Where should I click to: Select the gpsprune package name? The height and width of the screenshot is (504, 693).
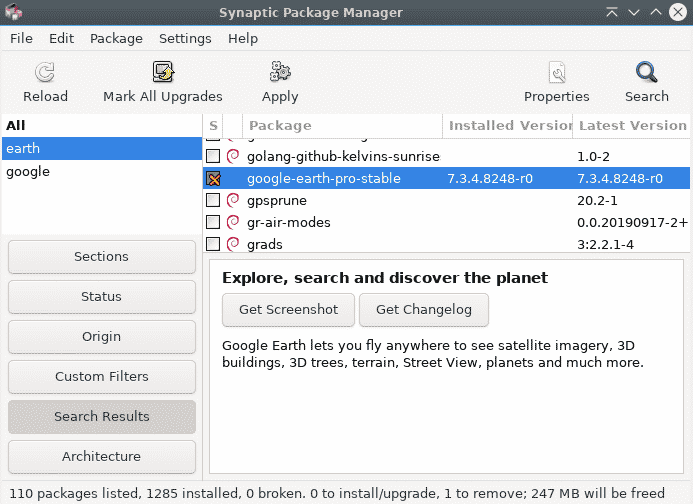pyautogui.click(x=277, y=201)
